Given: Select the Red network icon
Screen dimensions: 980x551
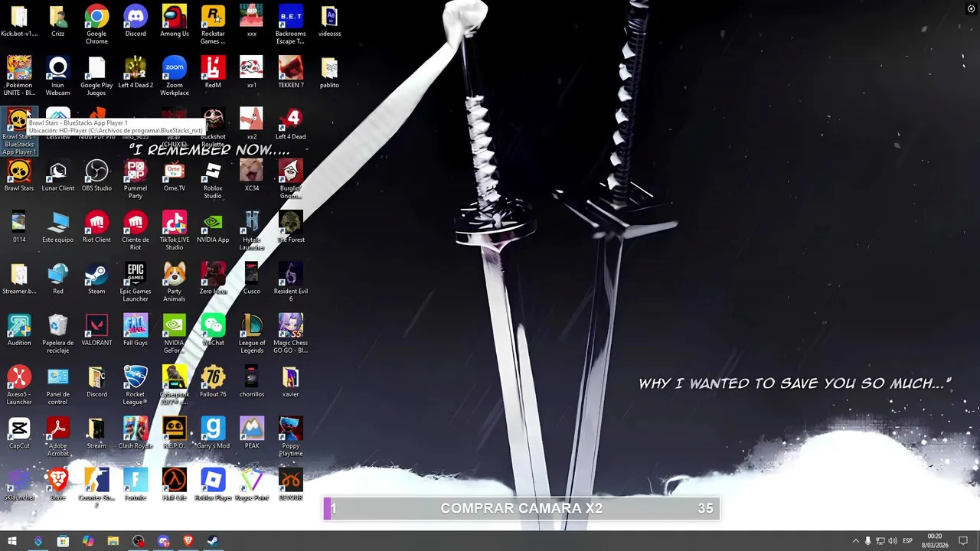Looking at the screenshot, I should click(57, 278).
